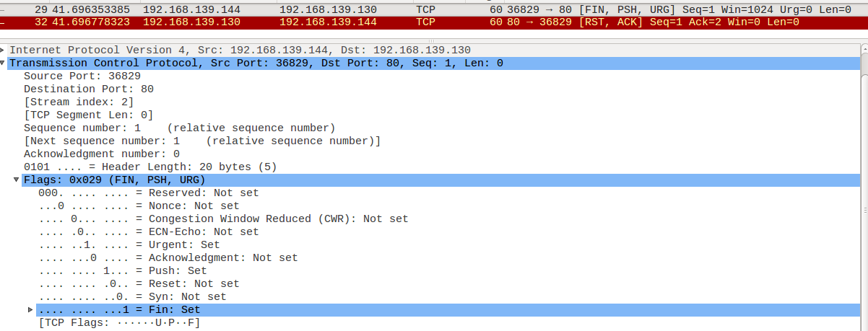Select the Acknowledgment number: 0 line

click(102, 154)
